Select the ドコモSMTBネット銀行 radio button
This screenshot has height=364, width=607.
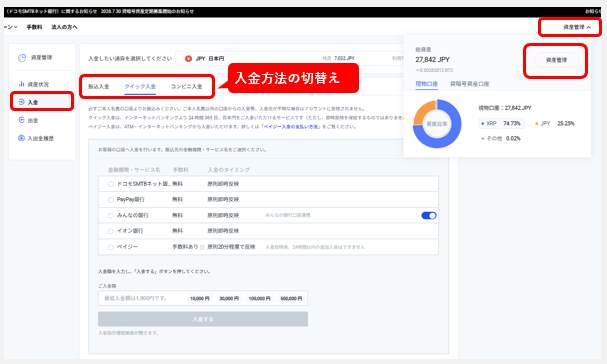pyautogui.click(x=110, y=184)
